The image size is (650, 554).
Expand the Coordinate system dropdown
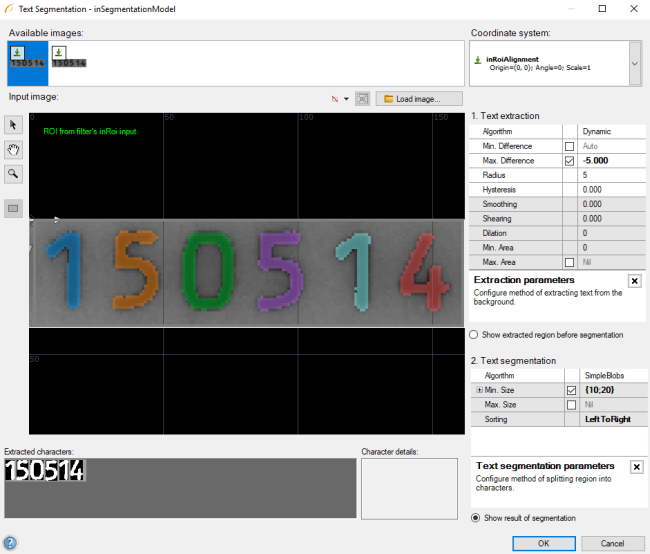(x=635, y=64)
